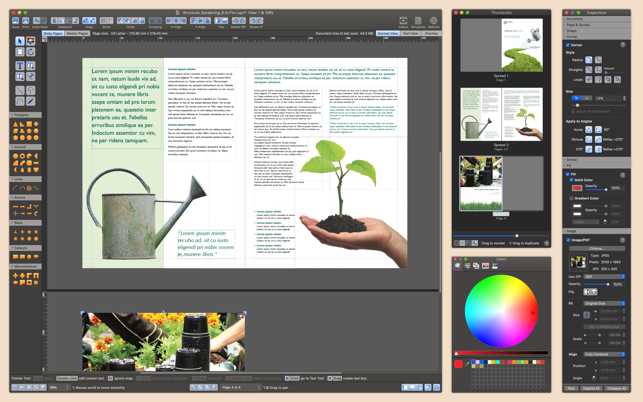
Task: Select the Pen drawing tool
Action: (31, 101)
